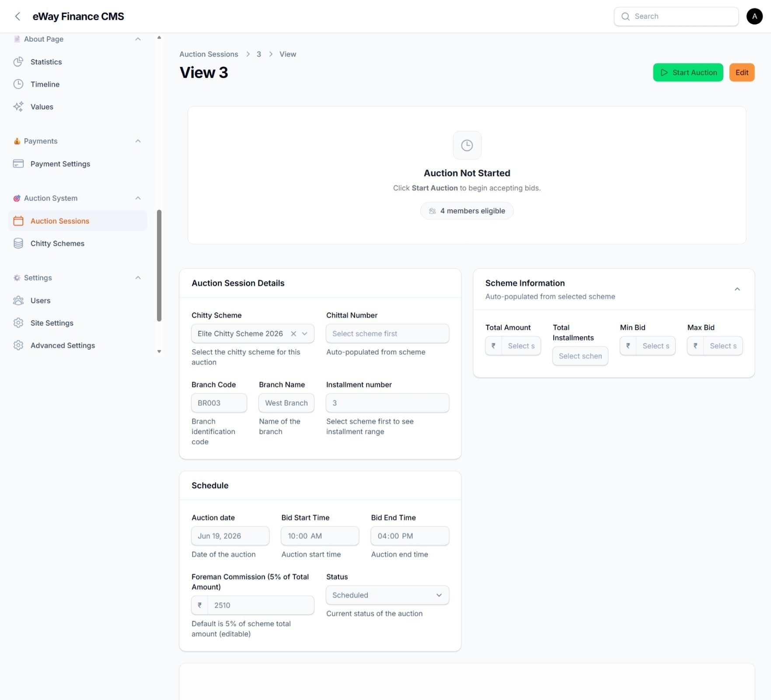The height and width of the screenshot is (700, 771).
Task: Open the user avatar labeled A
Action: pyautogui.click(x=754, y=16)
